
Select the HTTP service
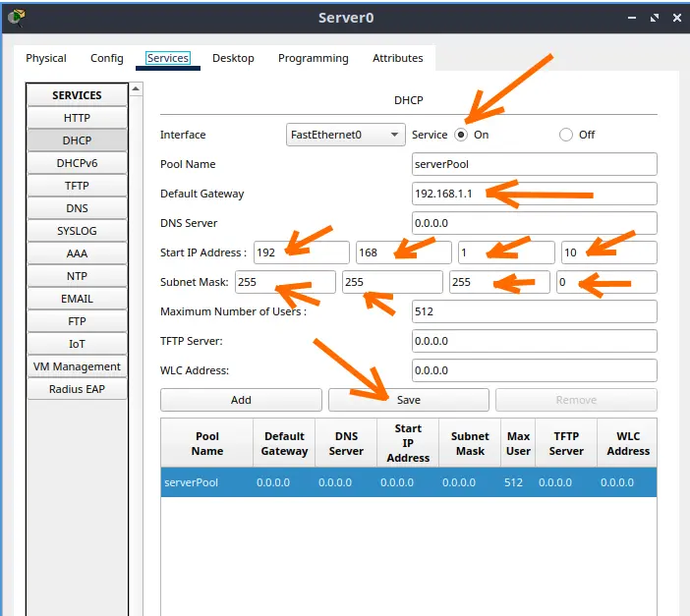(x=77, y=118)
